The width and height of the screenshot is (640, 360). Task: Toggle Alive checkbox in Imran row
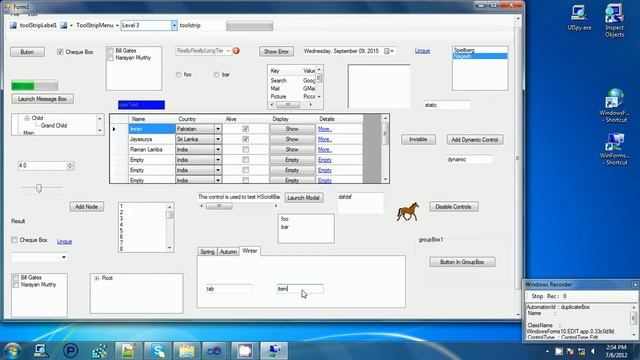(246, 129)
